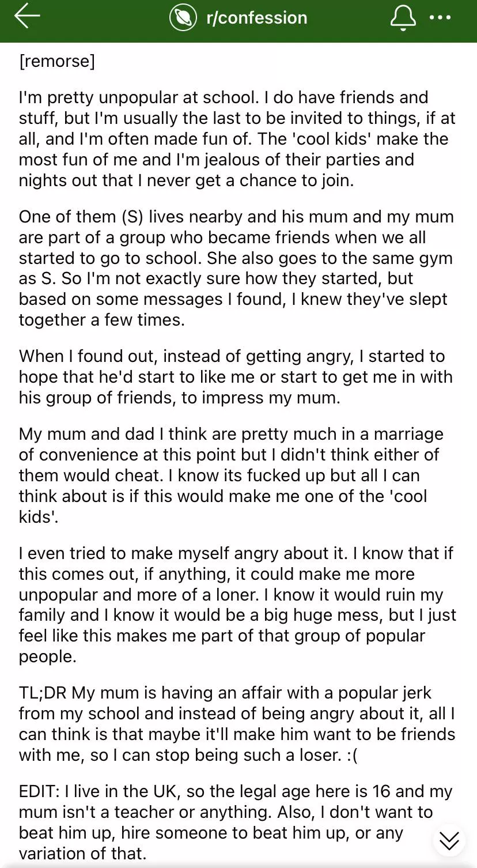Viewport: 477px width, 868px height.
Task: Open the r/confession subreddit title link
Action: click(257, 18)
